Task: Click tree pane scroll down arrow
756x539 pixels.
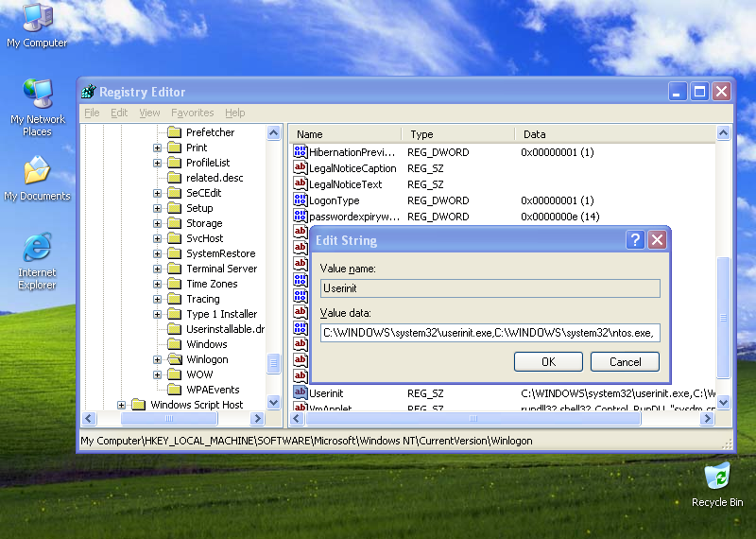Action: (x=273, y=402)
